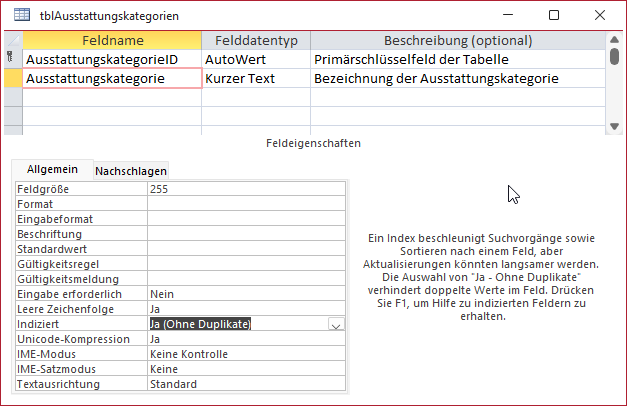The width and height of the screenshot is (627, 406).
Task: Click the Eingabeformat property value field
Action: click(246, 219)
